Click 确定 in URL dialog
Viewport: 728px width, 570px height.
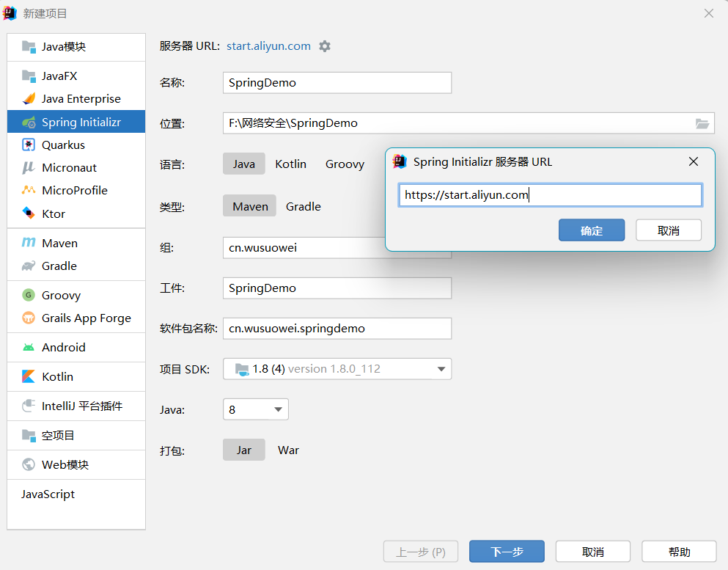(x=592, y=230)
